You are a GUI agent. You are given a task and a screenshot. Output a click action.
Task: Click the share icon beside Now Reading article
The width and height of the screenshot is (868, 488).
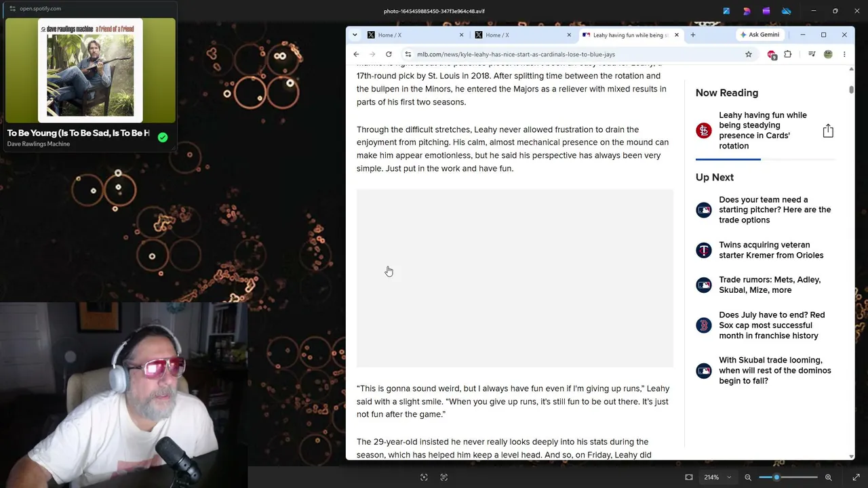pyautogui.click(x=828, y=131)
